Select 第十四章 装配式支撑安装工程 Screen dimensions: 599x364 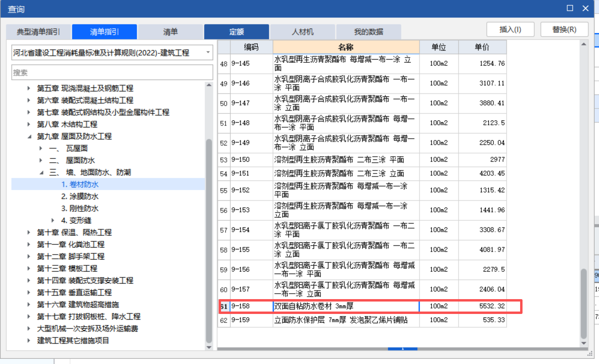[x=85, y=280]
